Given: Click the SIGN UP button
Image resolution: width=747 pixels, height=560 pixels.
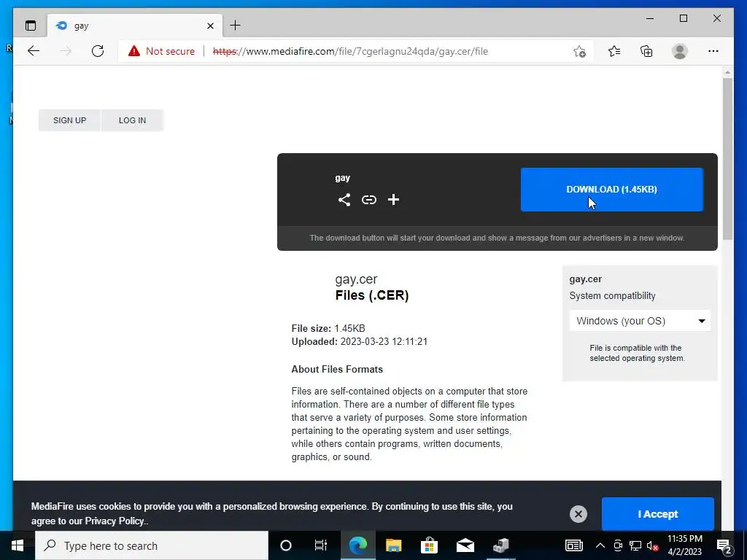Looking at the screenshot, I should 69,120.
